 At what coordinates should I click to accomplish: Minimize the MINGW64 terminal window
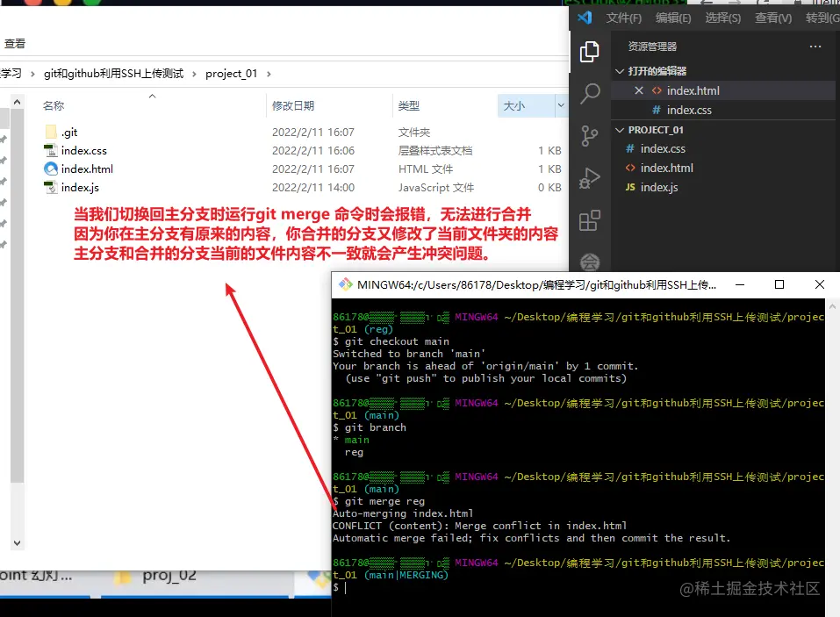pos(740,284)
